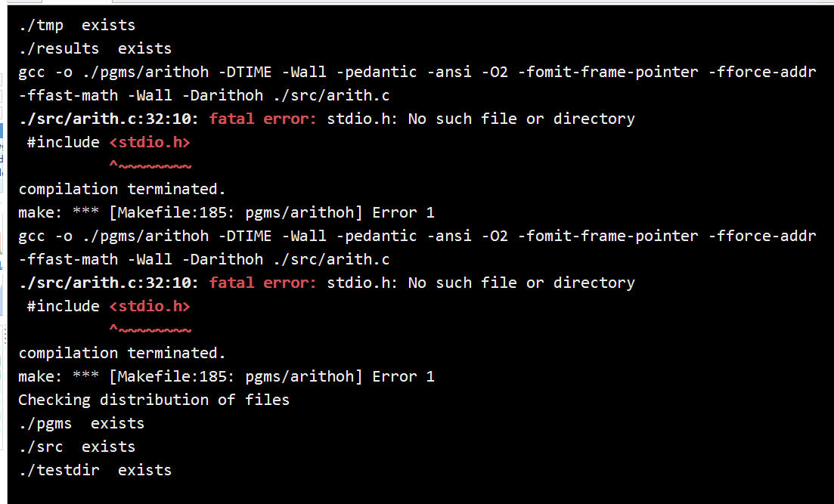Viewport: 834px width, 504px height.
Task: Click the first red "fatal error:" text
Action: (263, 119)
